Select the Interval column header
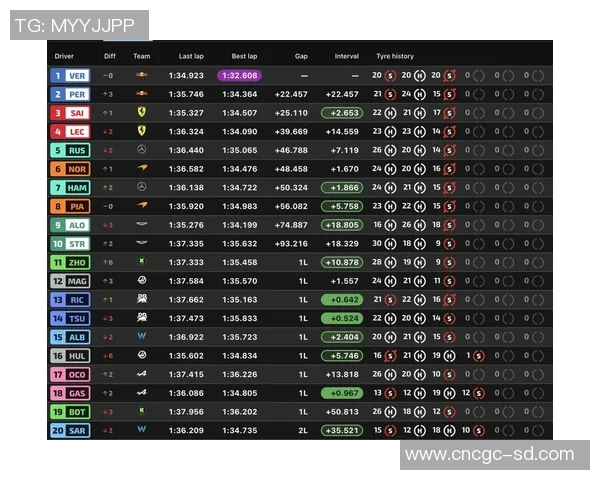The width and height of the screenshot is (600, 480). pyautogui.click(x=347, y=56)
